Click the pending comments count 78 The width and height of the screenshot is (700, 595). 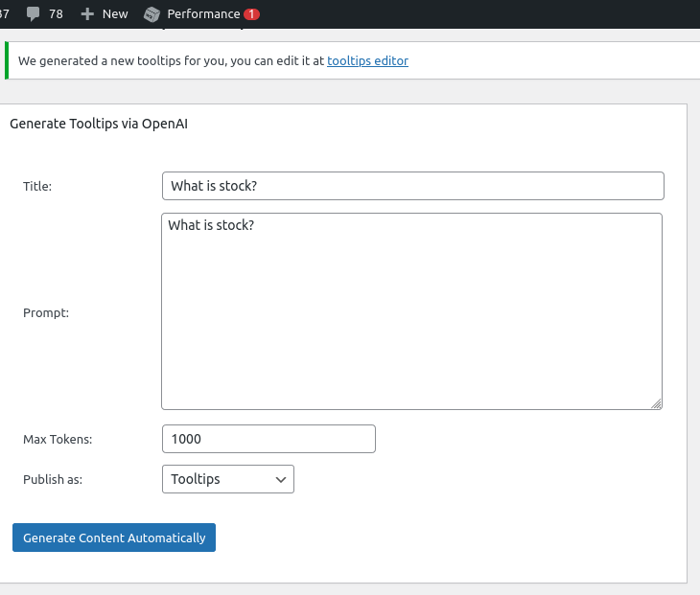pyautogui.click(x=56, y=14)
